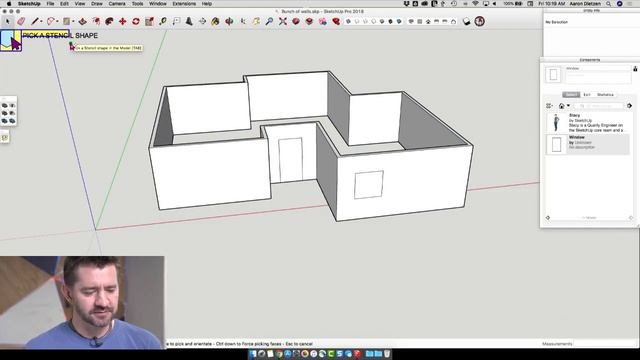
Task: Open Spotlight search in menu bar
Action: pos(608,4)
